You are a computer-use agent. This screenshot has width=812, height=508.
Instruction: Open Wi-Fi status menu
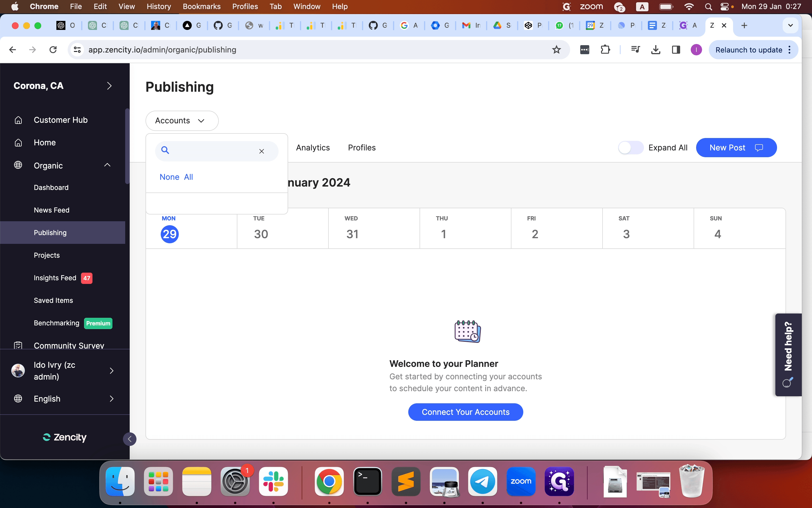pos(689,6)
